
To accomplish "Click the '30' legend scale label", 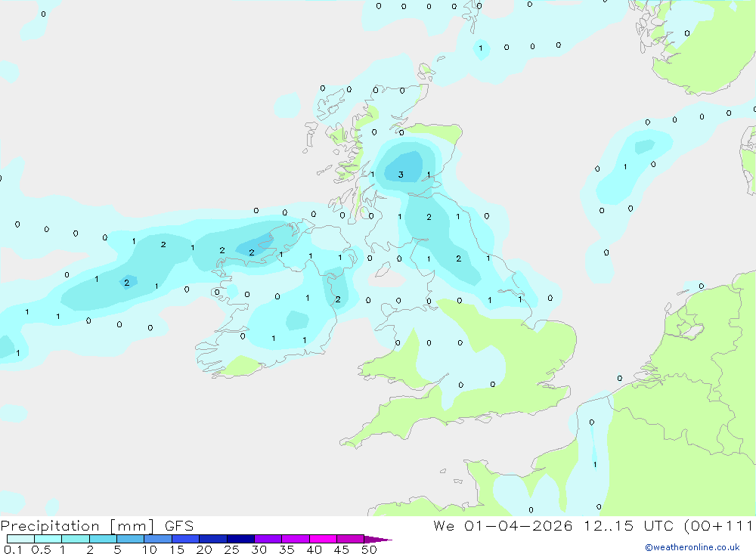I will coord(259,549).
